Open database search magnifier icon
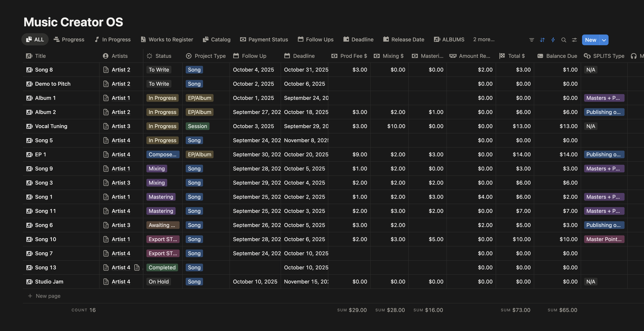The image size is (644, 331). 564,40
